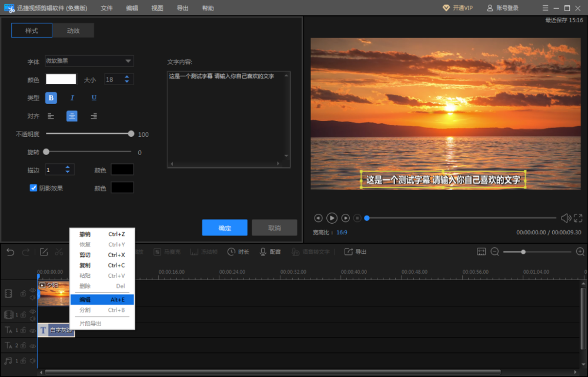Toggle italic text style
The image size is (588, 377).
coord(72,97)
